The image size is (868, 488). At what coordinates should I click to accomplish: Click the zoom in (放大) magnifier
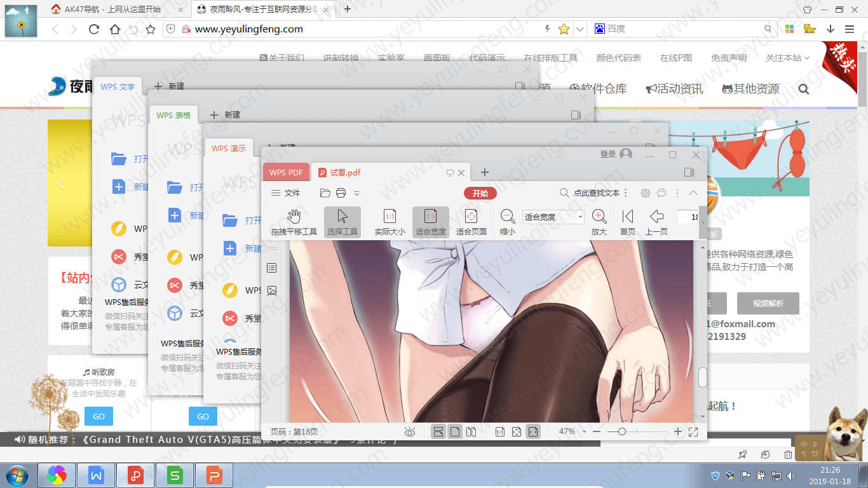[x=599, y=222]
